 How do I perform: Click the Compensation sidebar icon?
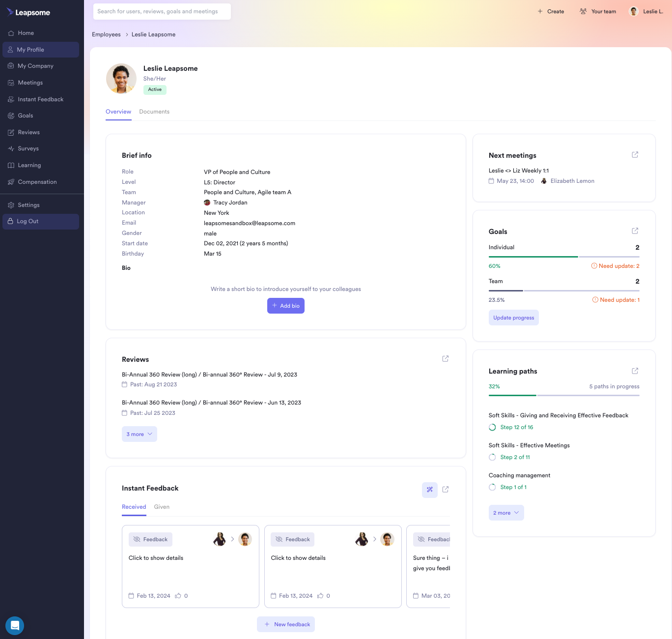pyautogui.click(x=11, y=182)
